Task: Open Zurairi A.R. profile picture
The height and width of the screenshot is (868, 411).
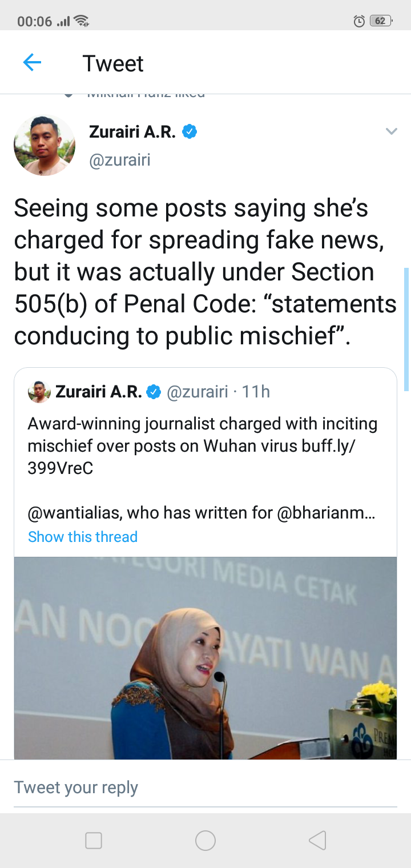Action: 45,145
